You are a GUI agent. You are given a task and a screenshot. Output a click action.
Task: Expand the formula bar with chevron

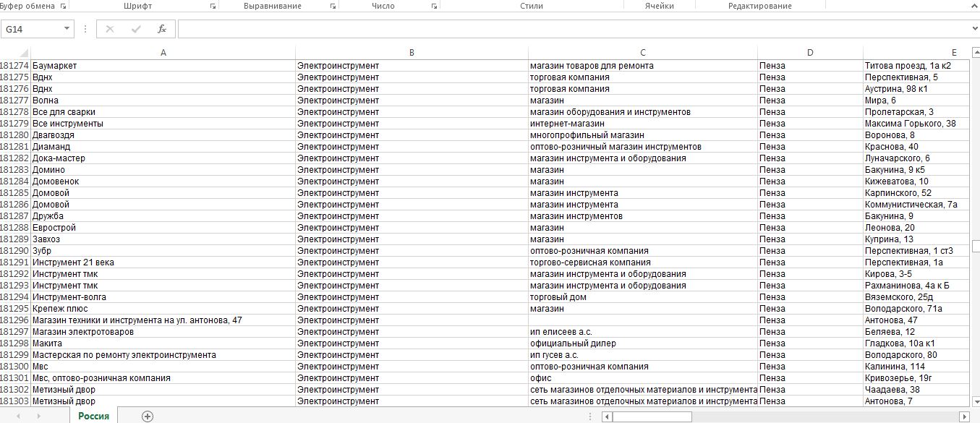(x=975, y=29)
